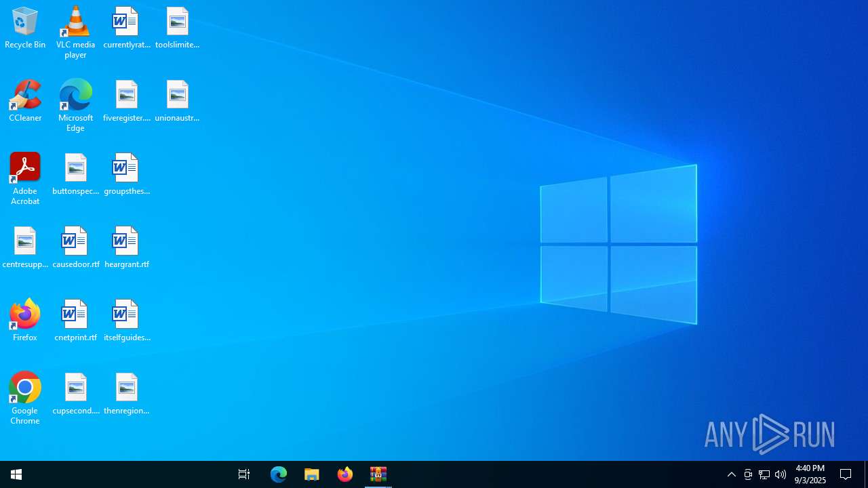Select the heargrant.rtf document
Image resolution: width=868 pixels, height=488 pixels.
[x=127, y=248]
